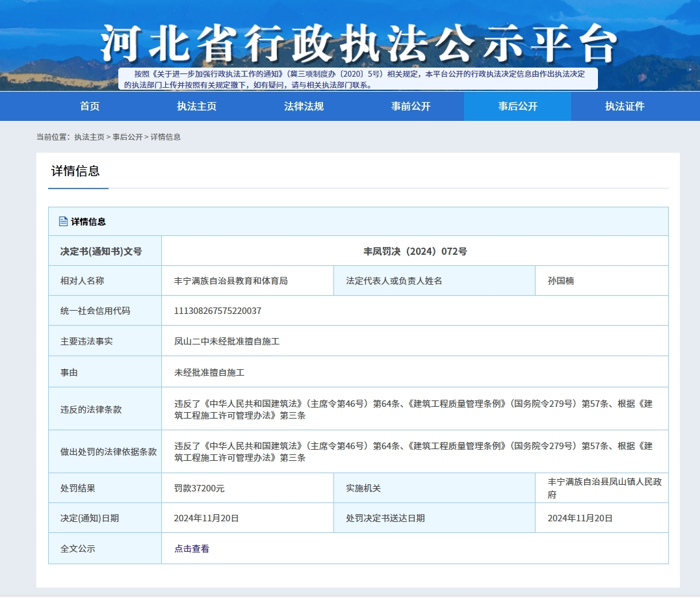Open the 点击查看 full text link
The image size is (700, 598).
(x=192, y=549)
